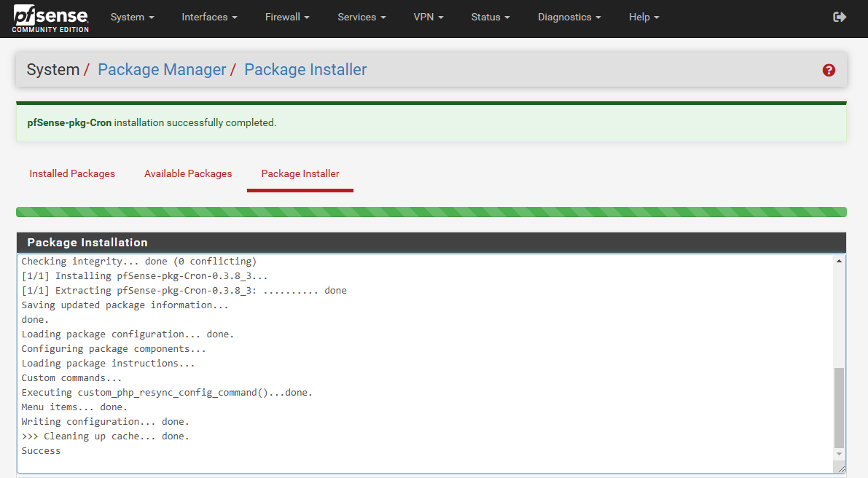Click the '>>> Cleaning up cache... done.' line

click(x=105, y=436)
